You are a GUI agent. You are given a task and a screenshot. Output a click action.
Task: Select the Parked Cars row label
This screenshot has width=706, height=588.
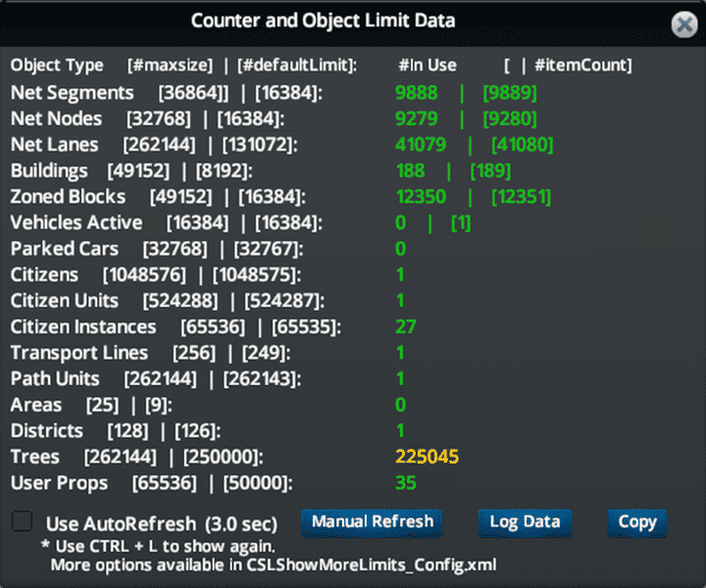tap(64, 249)
